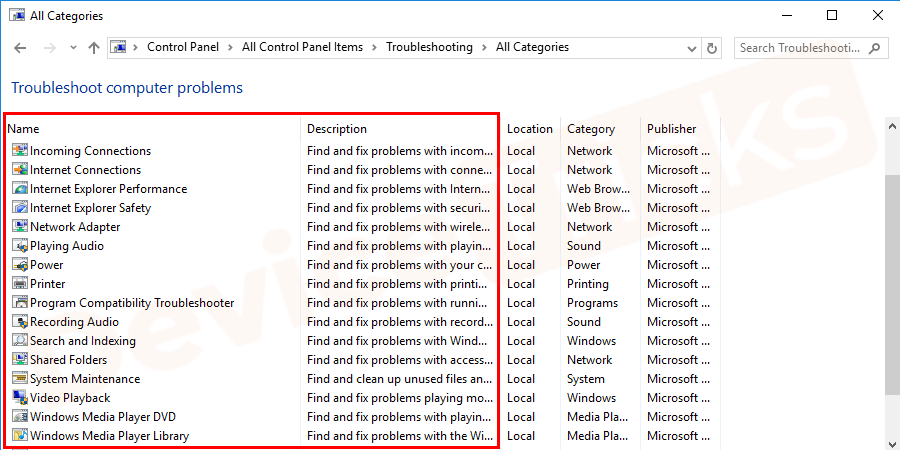This screenshot has height=450, width=900.
Task: Open the Windows Media Player Library troubleshooter
Action: point(109,436)
